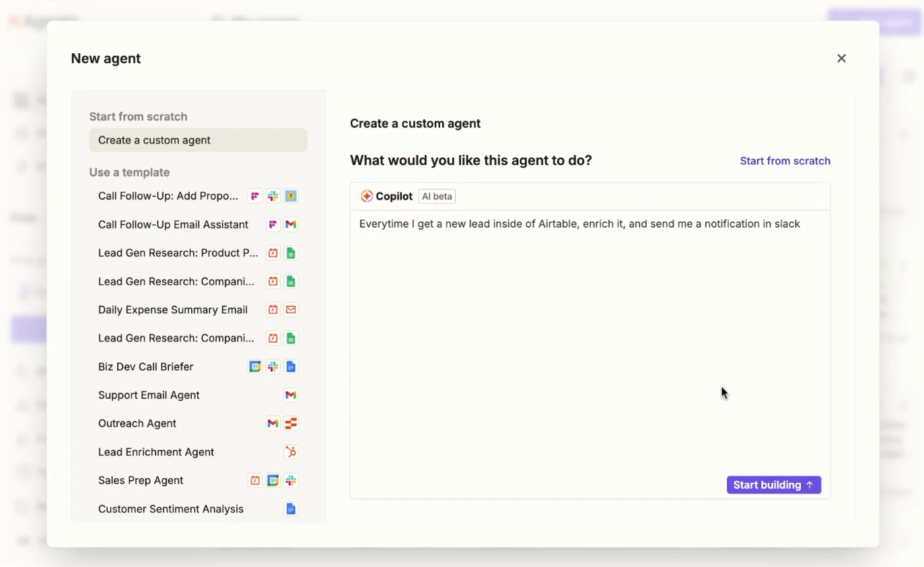Close the New agent dialog
The width and height of the screenshot is (924, 567).
[841, 58]
